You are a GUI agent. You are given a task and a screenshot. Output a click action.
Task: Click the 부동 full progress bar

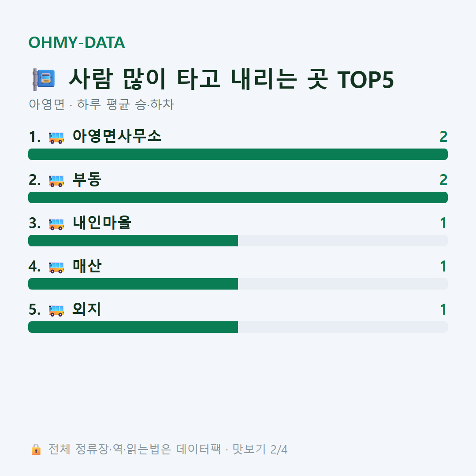tap(238, 197)
